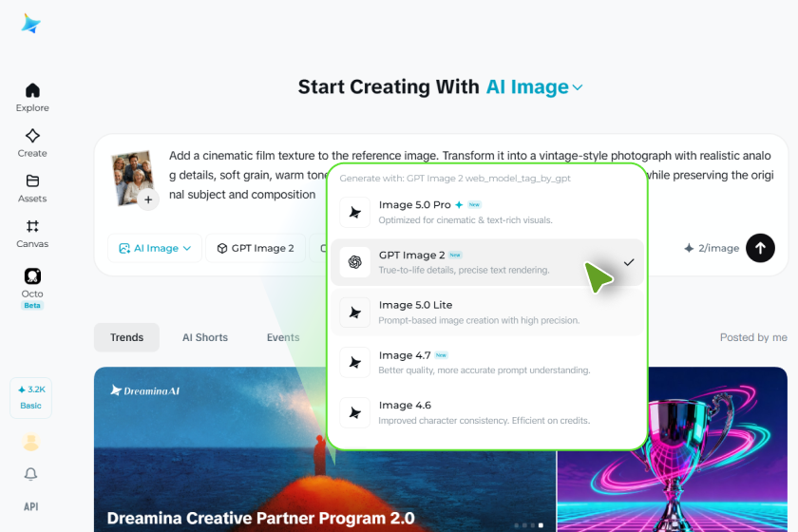The image size is (798, 532).
Task: Launch the Octo Beta assistant
Action: pyautogui.click(x=32, y=288)
